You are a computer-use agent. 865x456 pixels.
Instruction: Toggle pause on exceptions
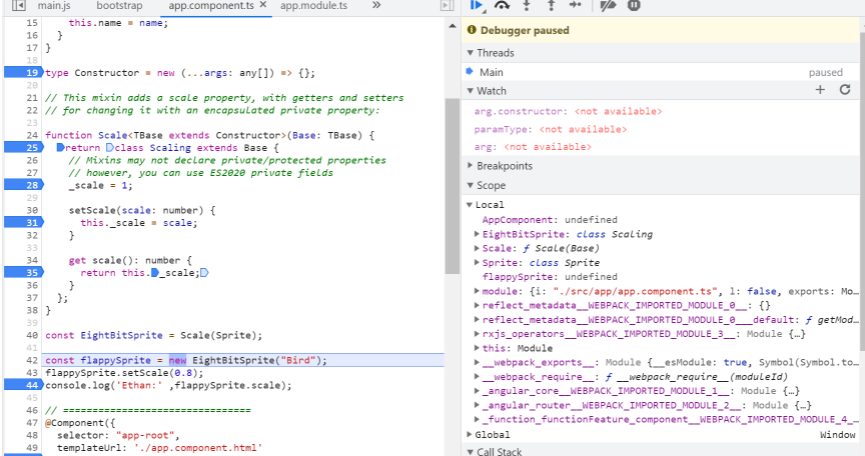point(634,6)
